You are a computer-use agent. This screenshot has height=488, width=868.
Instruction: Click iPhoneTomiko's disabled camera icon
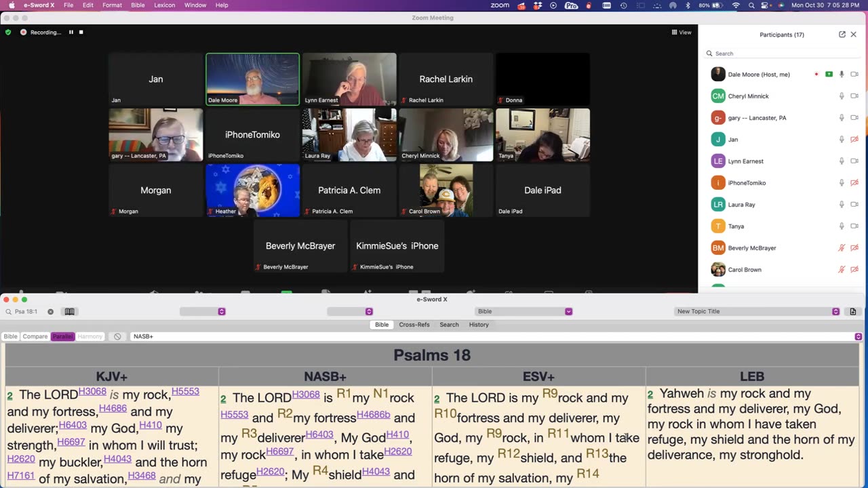tap(854, 183)
